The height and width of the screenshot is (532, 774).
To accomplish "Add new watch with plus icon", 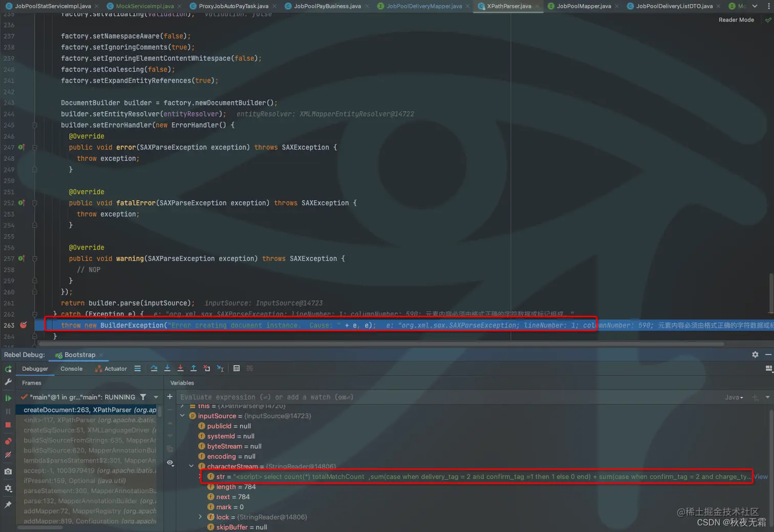I will tap(170, 397).
